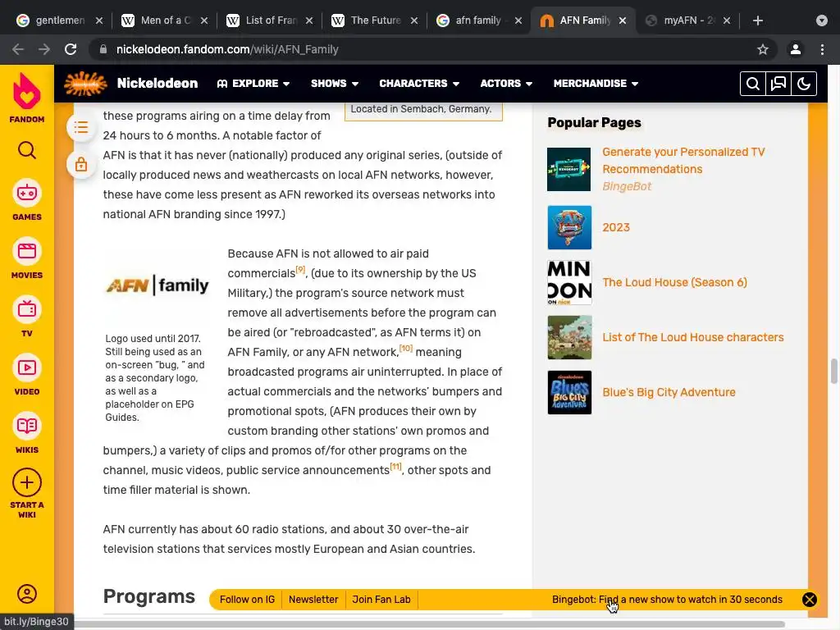The width and height of the screenshot is (840, 630).
Task: Open The Loud House (Season 6) link
Action: (x=674, y=282)
